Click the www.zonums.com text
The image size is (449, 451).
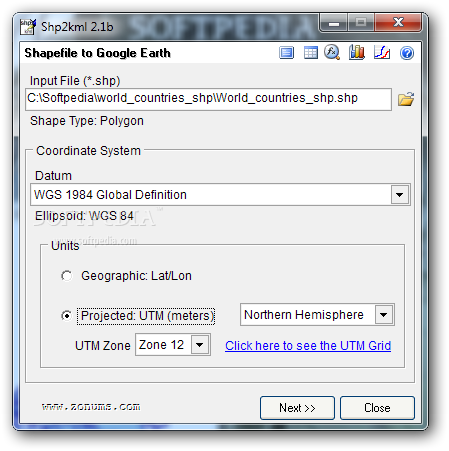91,407
